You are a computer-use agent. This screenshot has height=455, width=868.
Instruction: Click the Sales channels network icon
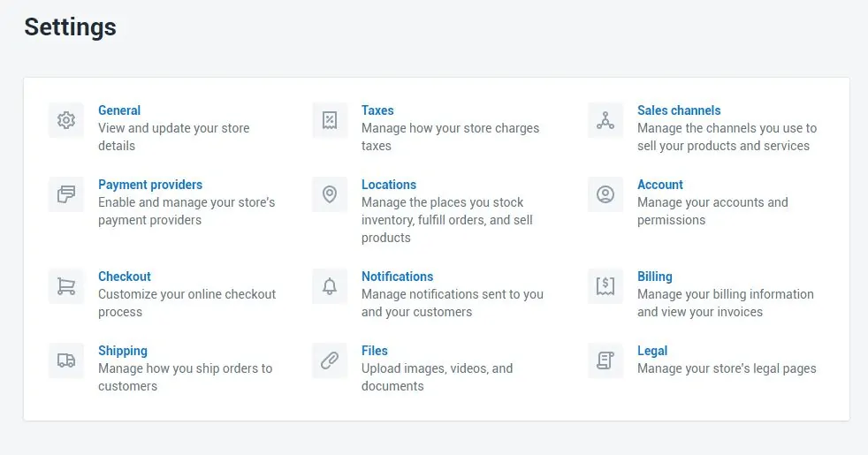(x=605, y=120)
